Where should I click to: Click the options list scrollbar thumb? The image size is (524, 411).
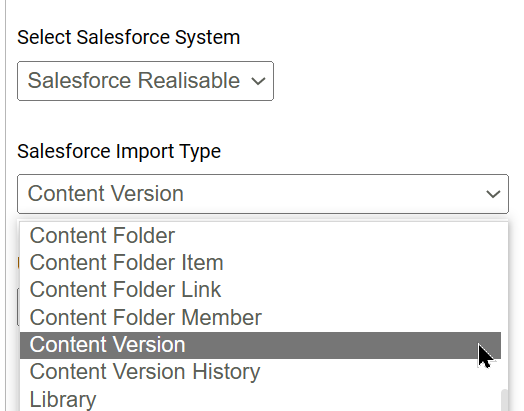coord(505,400)
